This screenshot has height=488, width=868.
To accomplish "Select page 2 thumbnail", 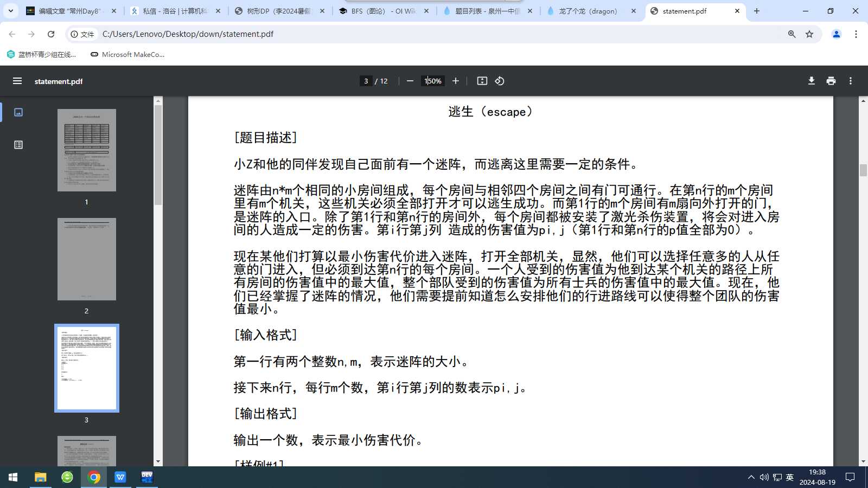I will (87, 259).
